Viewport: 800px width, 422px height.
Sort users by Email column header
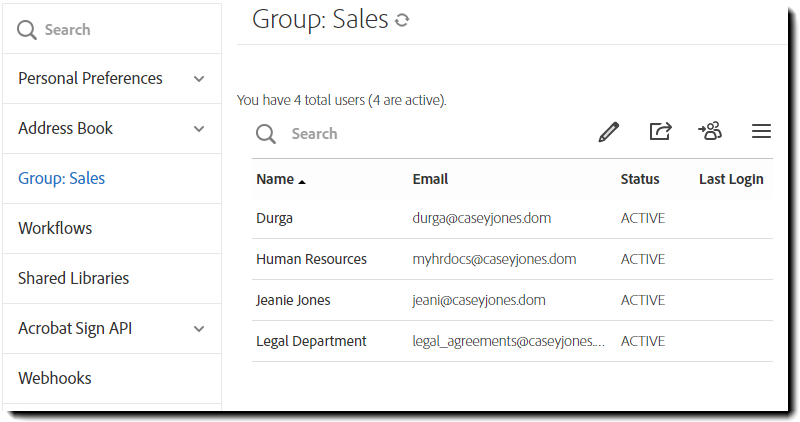click(430, 180)
